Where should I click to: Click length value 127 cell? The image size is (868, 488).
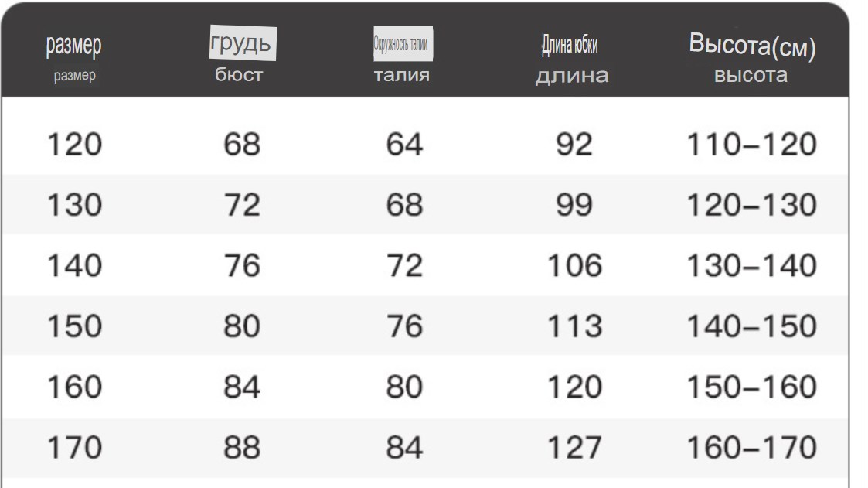click(x=574, y=448)
